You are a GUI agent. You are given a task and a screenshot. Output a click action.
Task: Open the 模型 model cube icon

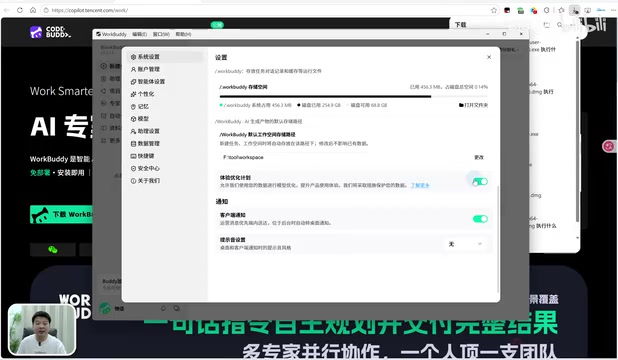click(x=133, y=119)
